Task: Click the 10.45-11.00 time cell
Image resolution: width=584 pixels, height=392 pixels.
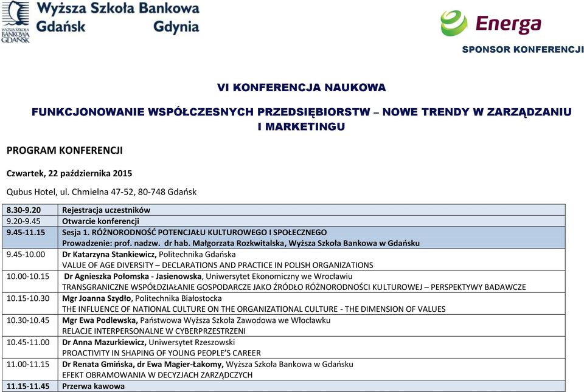Action: point(30,348)
